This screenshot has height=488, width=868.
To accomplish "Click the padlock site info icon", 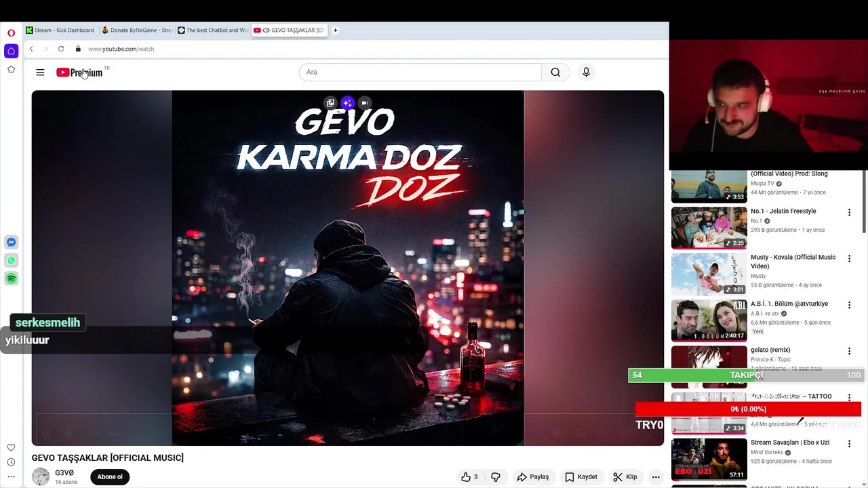I will pyautogui.click(x=78, y=49).
